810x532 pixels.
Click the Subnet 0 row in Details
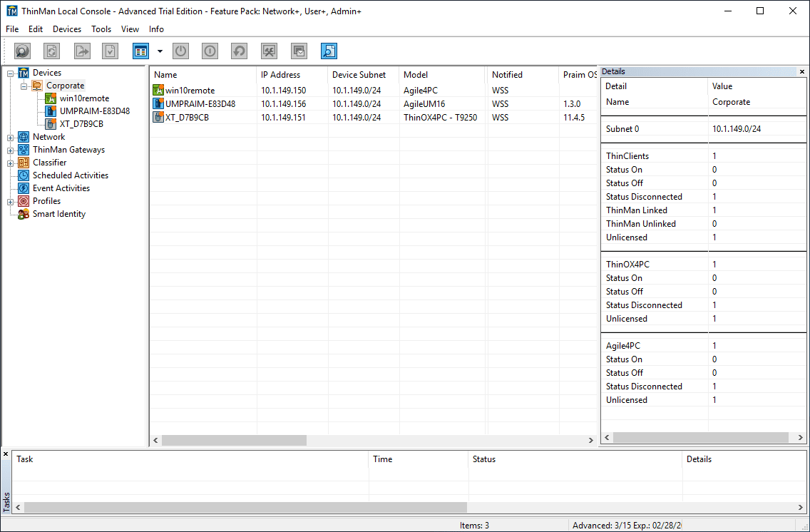point(704,129)
